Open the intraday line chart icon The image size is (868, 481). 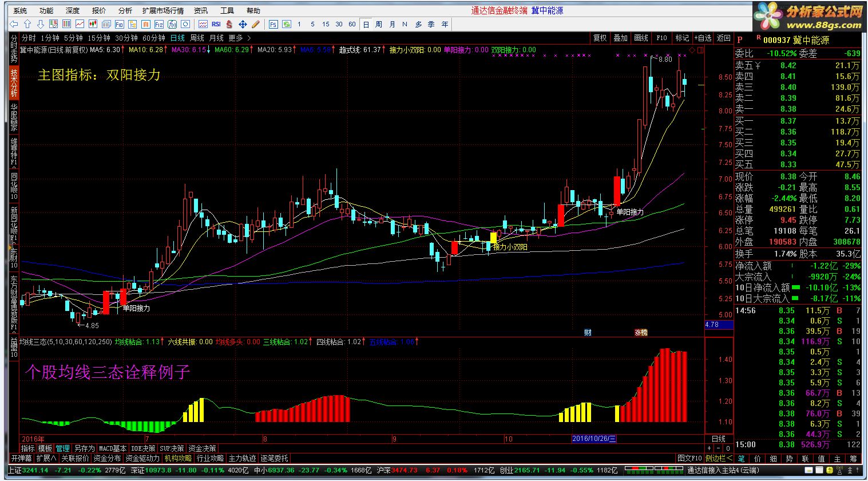coord(80,24)
